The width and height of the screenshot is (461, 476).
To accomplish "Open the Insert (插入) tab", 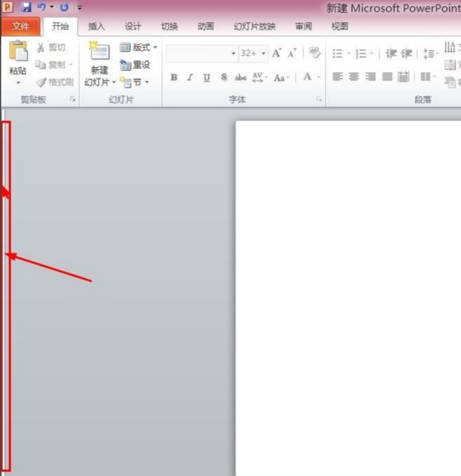I will pyautogui.click(x=97, y=26).
